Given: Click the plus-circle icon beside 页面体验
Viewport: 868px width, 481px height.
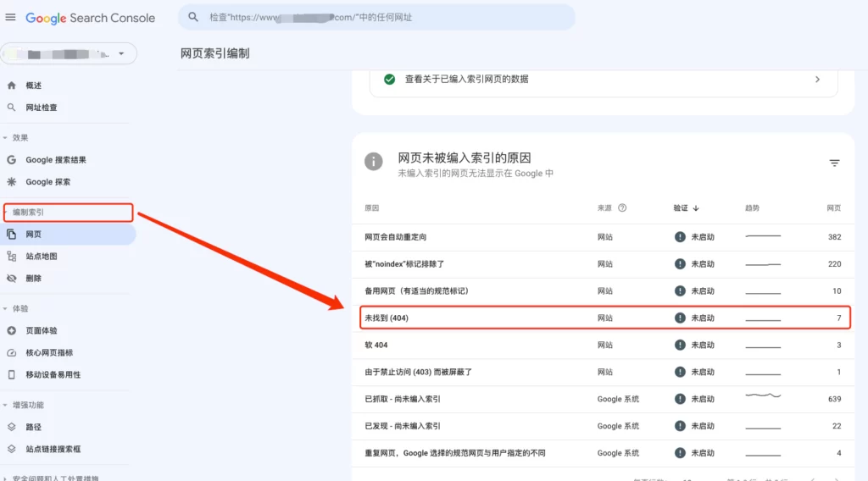Looking at the screenshot, I should (12, 330).
